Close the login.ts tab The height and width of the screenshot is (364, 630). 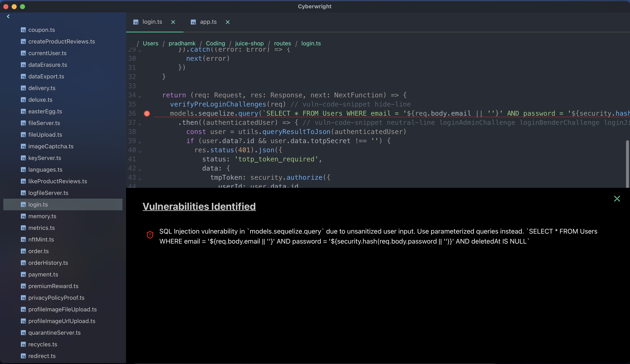(x=173, y=22)
